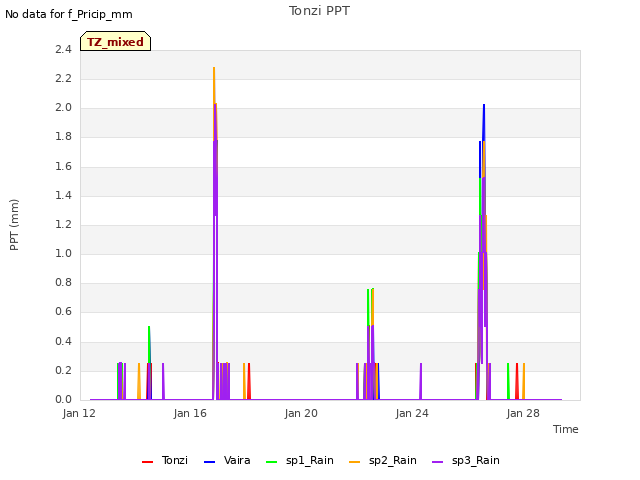The image size is (640, 480).
Task: Click the Vaira legend label
Action: [x=237, y=460]
